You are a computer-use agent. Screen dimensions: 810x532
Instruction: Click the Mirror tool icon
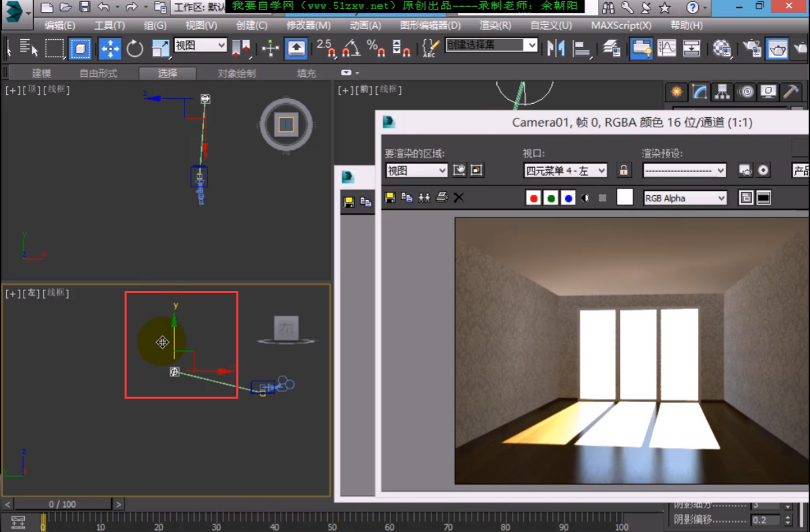(556, 48)
